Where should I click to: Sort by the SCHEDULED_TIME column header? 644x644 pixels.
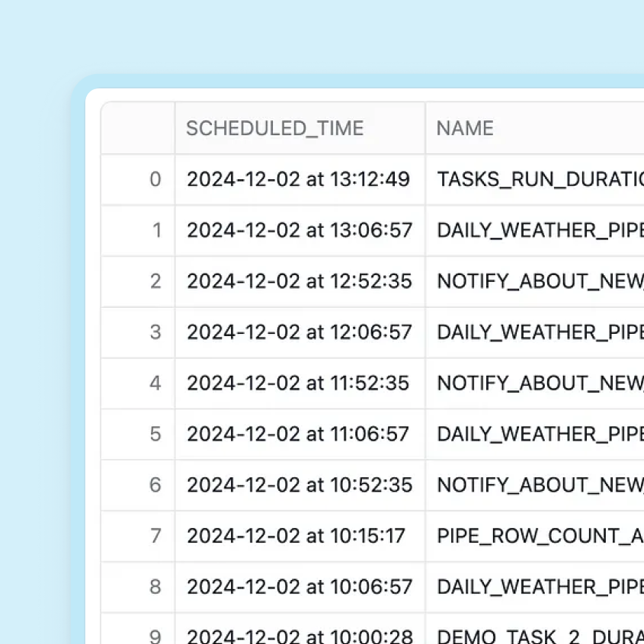pos(275,128)
